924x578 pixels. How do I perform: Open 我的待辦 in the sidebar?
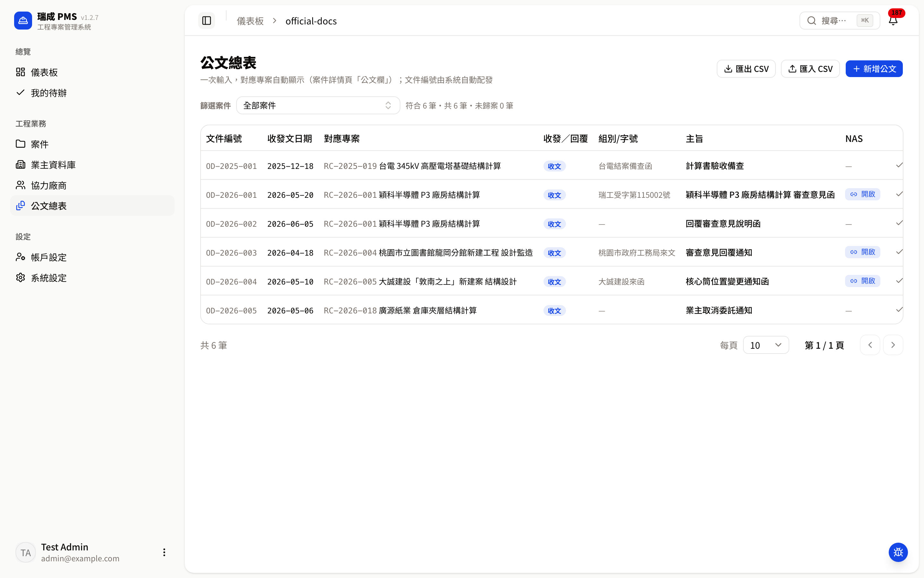click(92, 93)
